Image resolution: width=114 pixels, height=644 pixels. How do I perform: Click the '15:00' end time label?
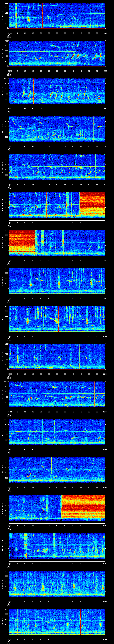pyautogui.click(x=105, y=525)
